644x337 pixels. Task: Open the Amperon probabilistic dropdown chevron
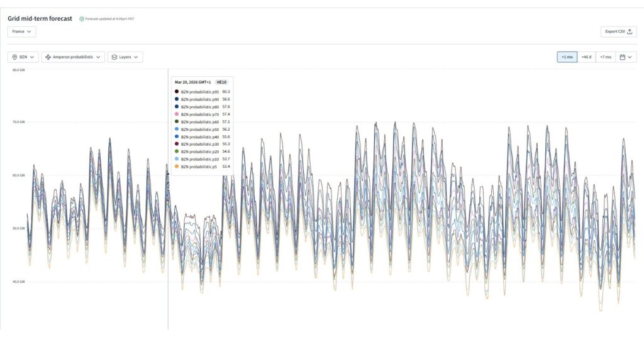point(98,57)
